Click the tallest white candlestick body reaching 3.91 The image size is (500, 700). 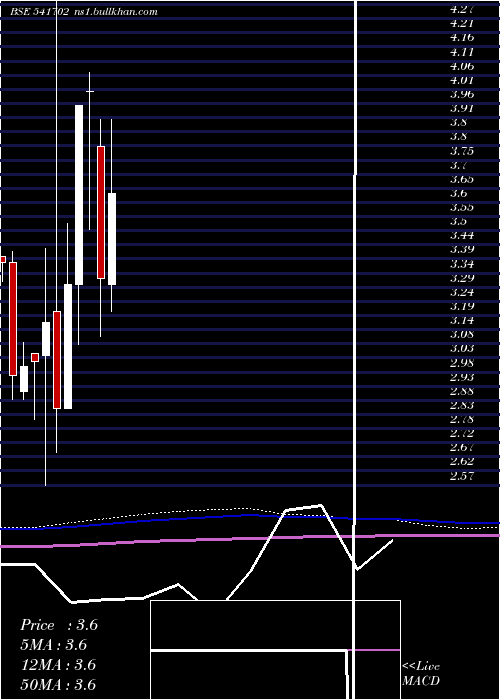click(x=79, y=195)
